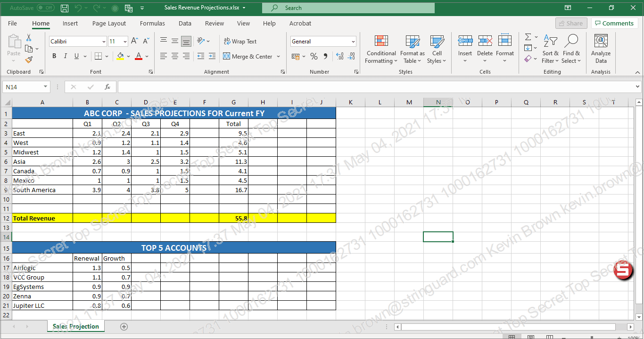Open the Font name dropdown
This screenshot has width=644, height=339.
click(x=104, y=42)
